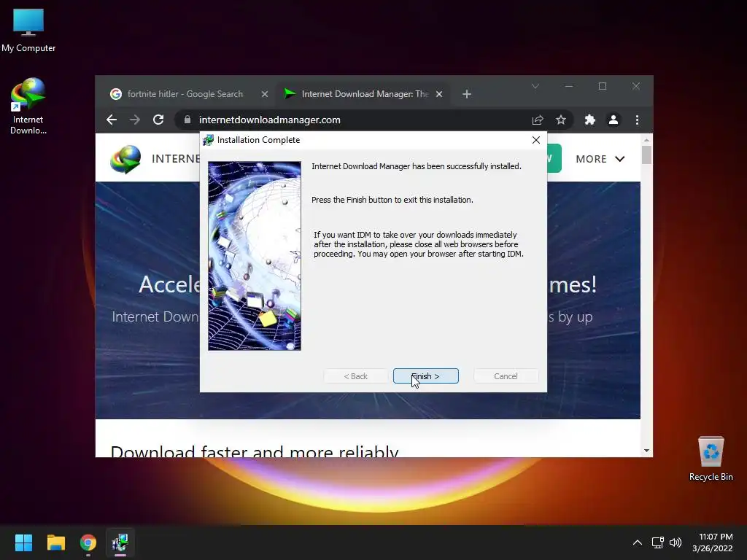Open the volume tray icon
This screenshot has width=747, height=560.
[676, 542]
